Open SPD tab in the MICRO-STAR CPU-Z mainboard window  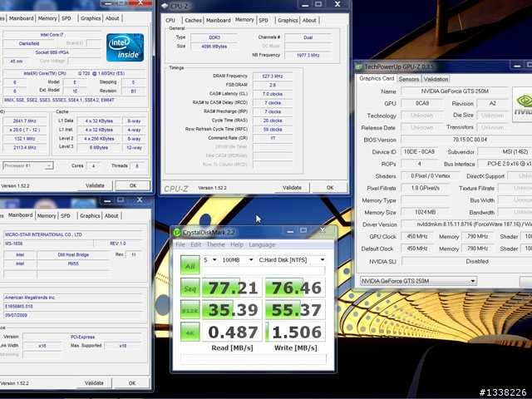(x=66, y=216)
